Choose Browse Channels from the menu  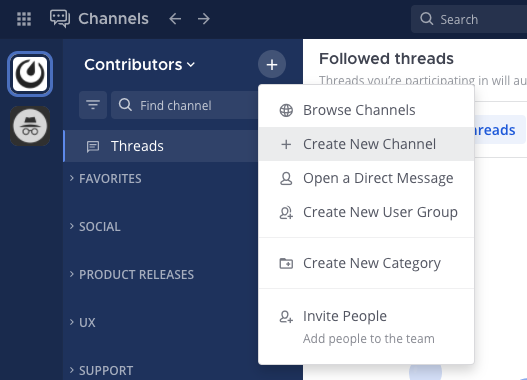click(x=366, y=110)
